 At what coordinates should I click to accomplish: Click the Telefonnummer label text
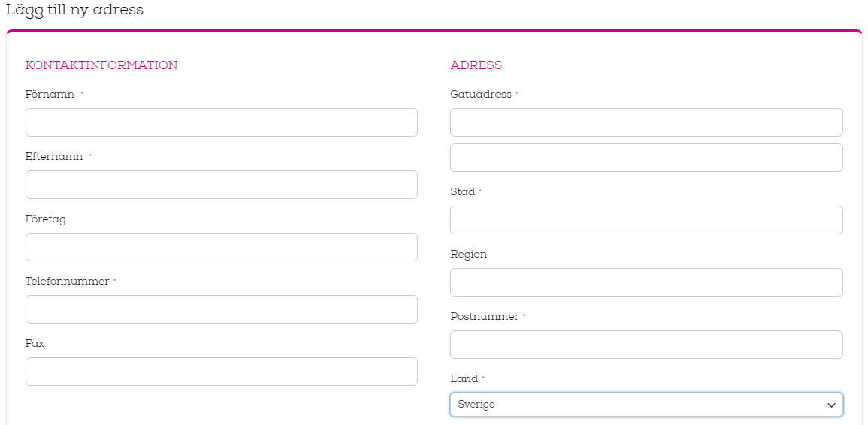67,281
